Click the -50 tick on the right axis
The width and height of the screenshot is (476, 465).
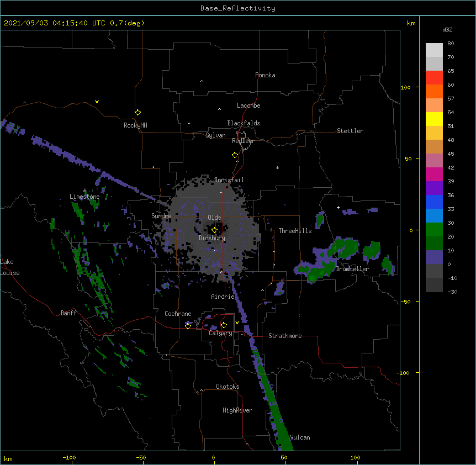point(405,302)
